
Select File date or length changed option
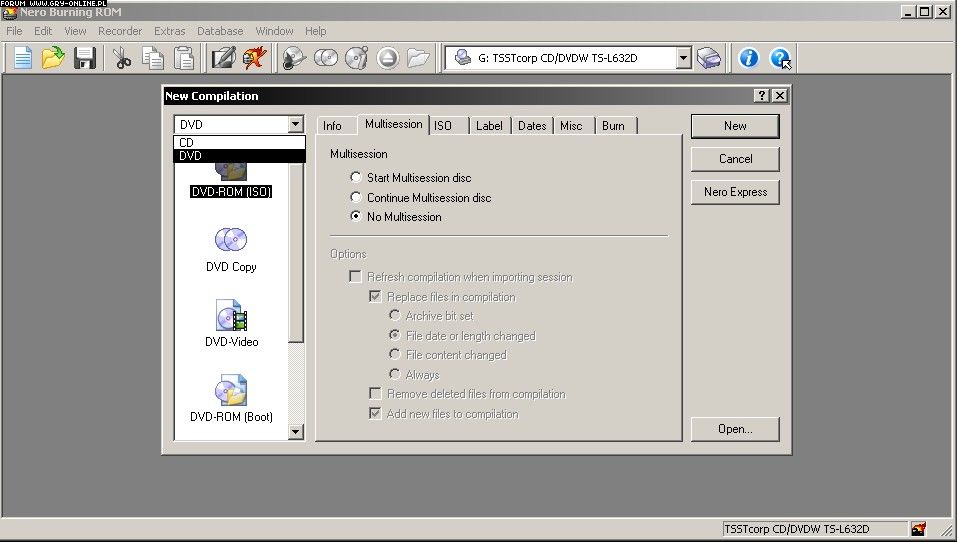[x=462, y=336]
